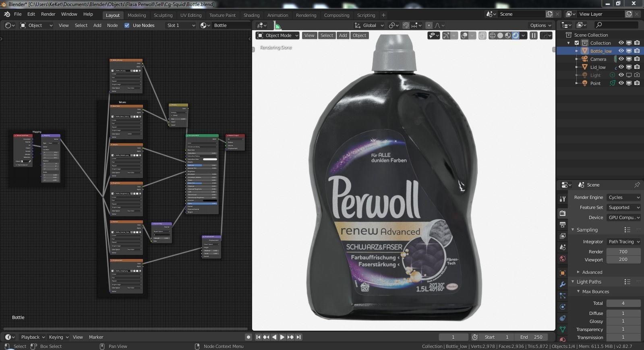
Task: Toggle proportional editing icon
Action: pyautogui.click(x=429, y=25)
